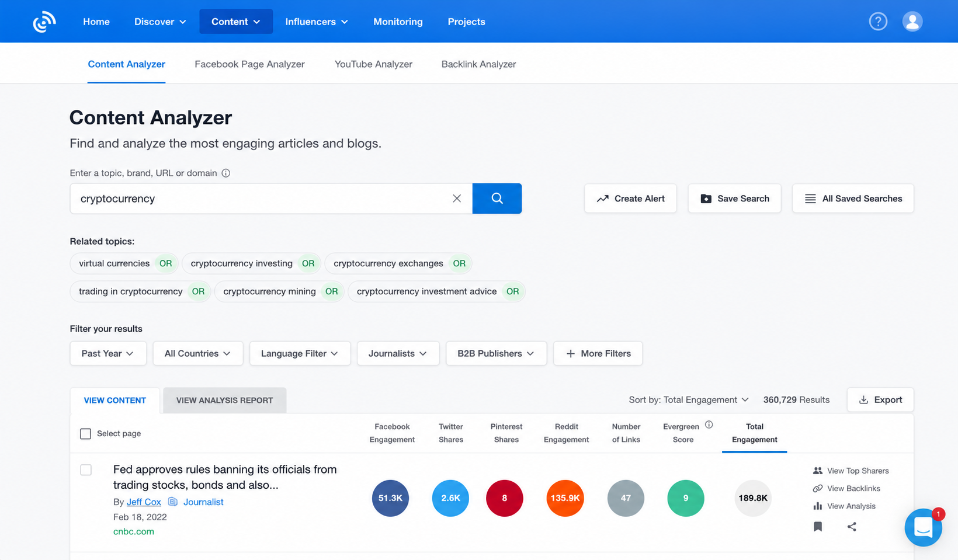This screenshot has width=958, height=560.
Task: Add OR for virtual currencies topic
Action: coord(166,263)
